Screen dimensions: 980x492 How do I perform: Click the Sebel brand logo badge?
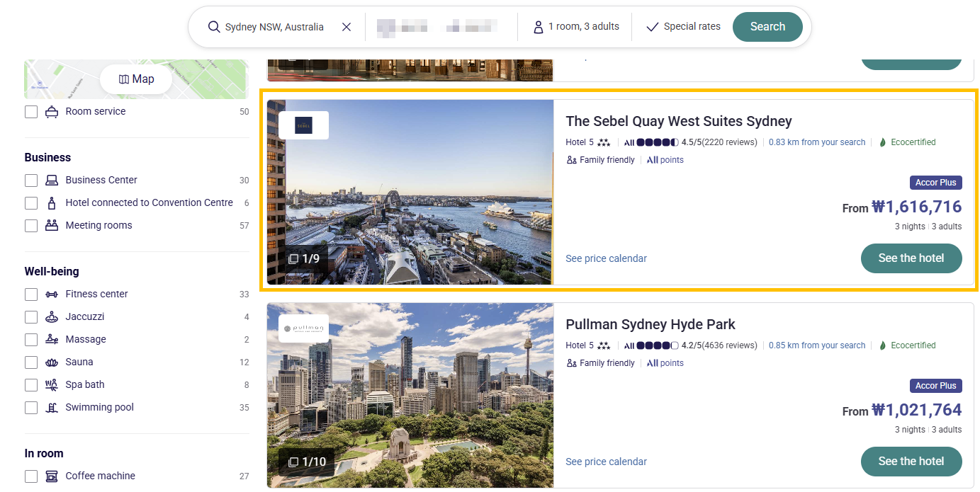(303, 125)
